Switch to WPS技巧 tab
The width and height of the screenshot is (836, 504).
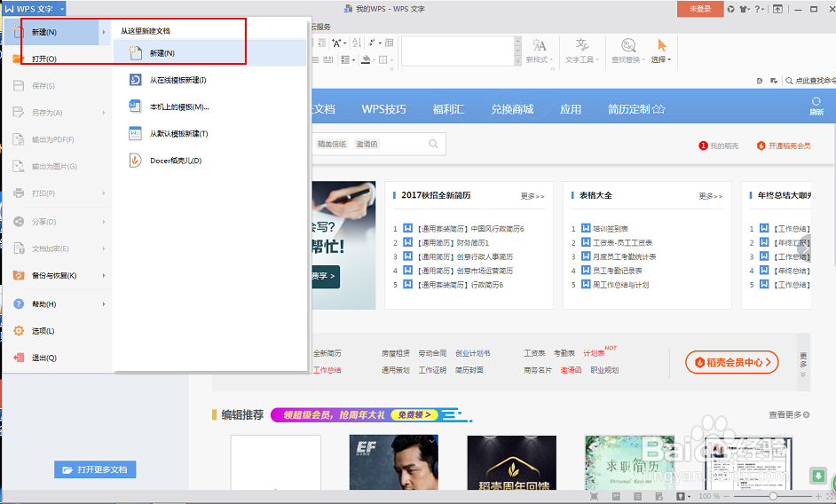coord(383,109)
